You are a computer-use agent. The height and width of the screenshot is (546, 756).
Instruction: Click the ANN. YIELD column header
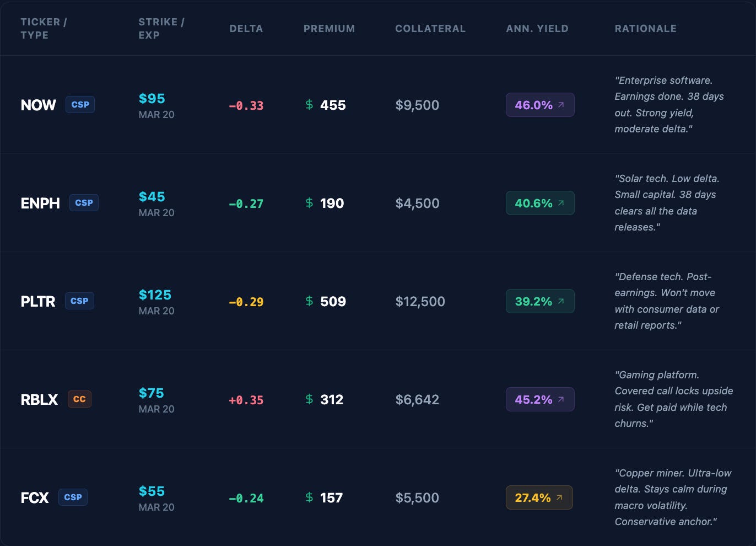click(x=537, y=29)
